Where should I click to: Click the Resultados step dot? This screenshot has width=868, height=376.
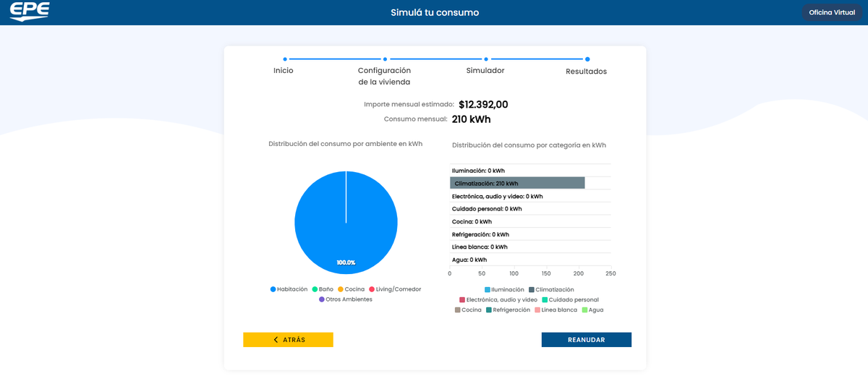[587, 59]
